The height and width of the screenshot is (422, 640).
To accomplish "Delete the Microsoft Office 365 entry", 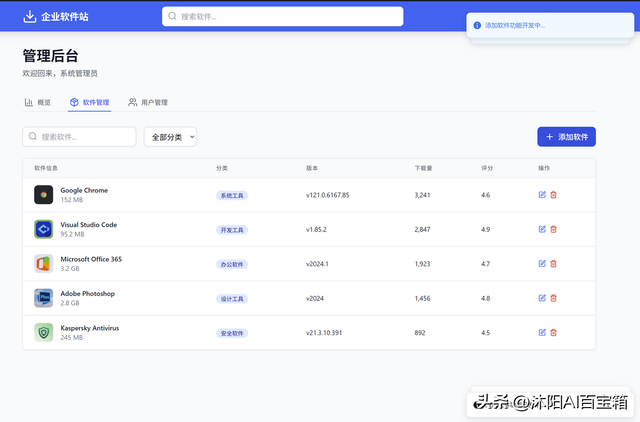I will tap(553, 264).
